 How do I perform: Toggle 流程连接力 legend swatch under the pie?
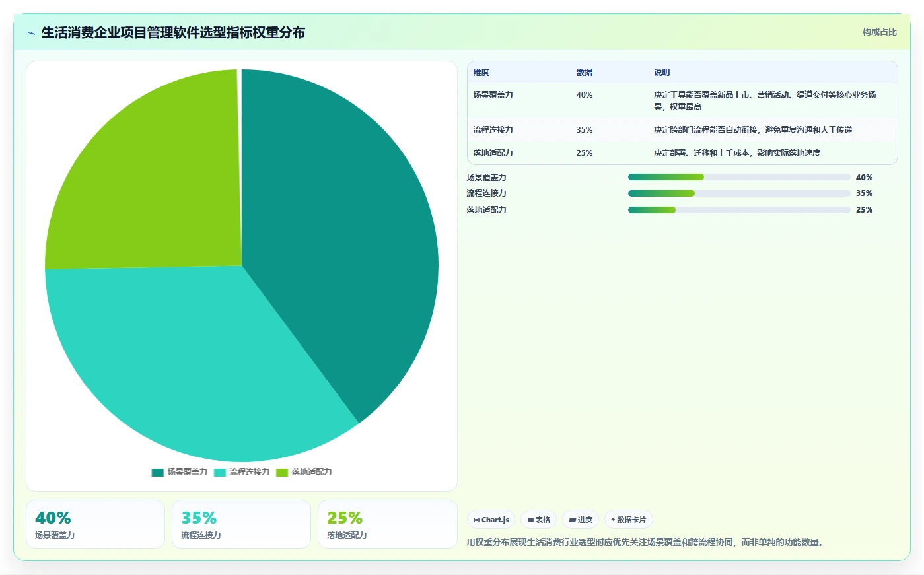[x=219, y=472]
